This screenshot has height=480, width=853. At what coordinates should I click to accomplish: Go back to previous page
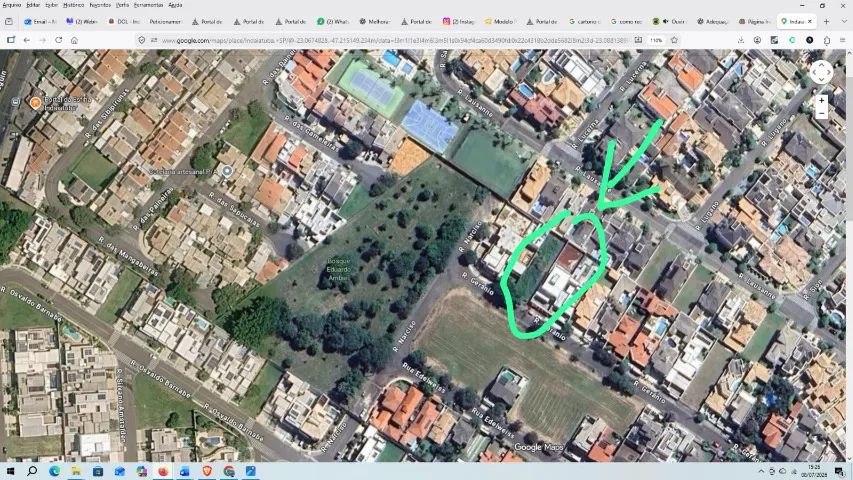click(x=26, y=40)
